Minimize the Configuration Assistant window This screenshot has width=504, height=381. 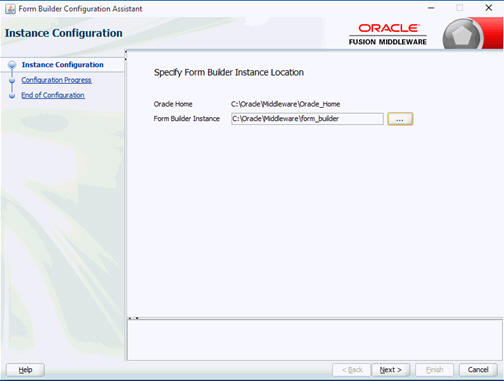431,8
